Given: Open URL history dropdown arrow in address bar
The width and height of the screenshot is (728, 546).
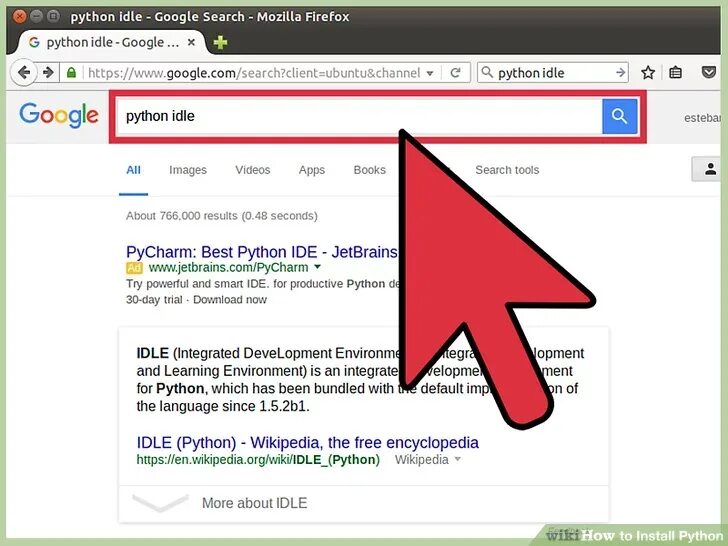Looking at the screenshot, I should 430,73.
